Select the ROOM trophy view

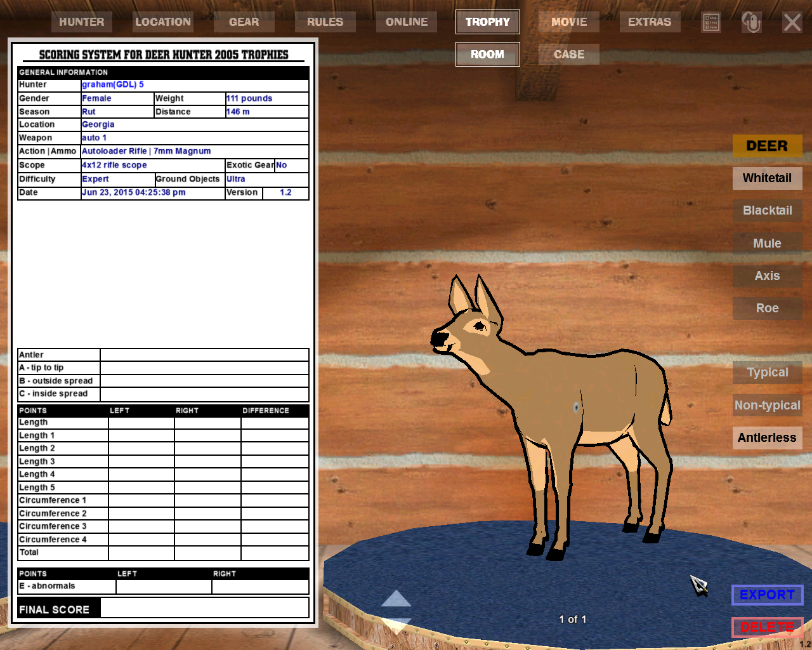(x=487, y=55)
